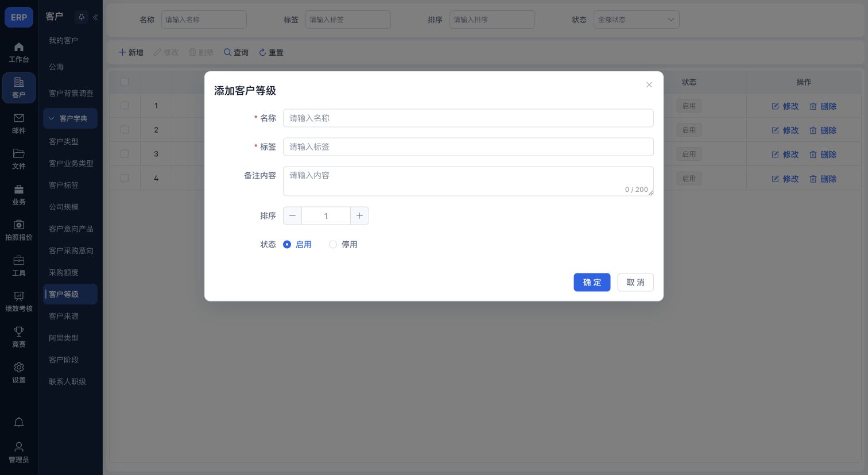Open the 竞赛 trophy icon
Screen dimensions: 868x475
(19, 332)
